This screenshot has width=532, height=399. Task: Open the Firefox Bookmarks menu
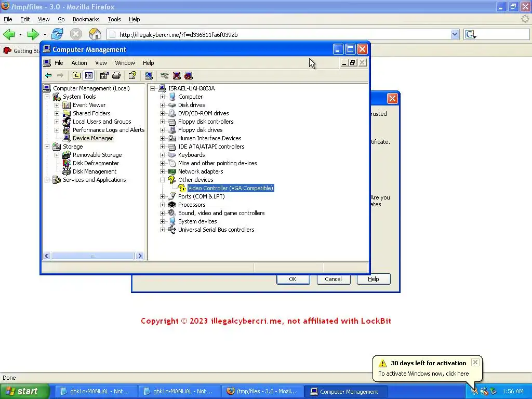(x=86, y=19)
